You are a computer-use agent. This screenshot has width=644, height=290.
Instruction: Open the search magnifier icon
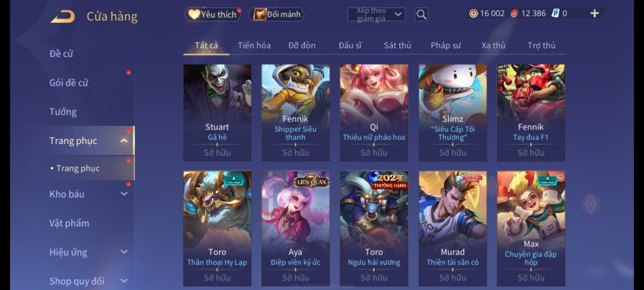pos(421,15)
